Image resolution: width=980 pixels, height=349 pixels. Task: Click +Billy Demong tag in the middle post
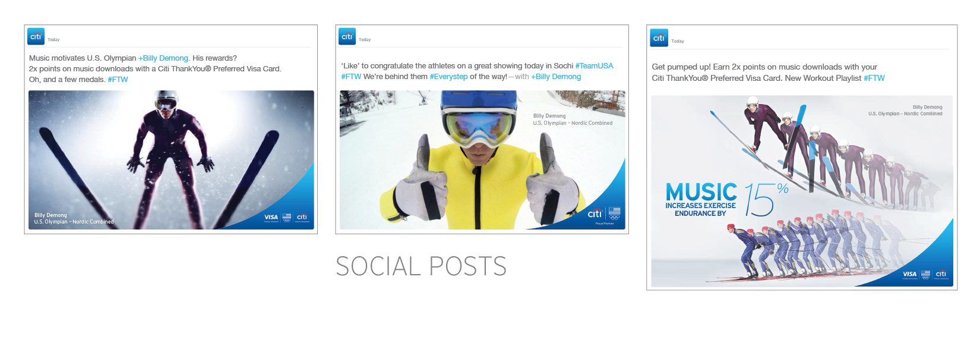pyautogui.click(x=556, y=77)
